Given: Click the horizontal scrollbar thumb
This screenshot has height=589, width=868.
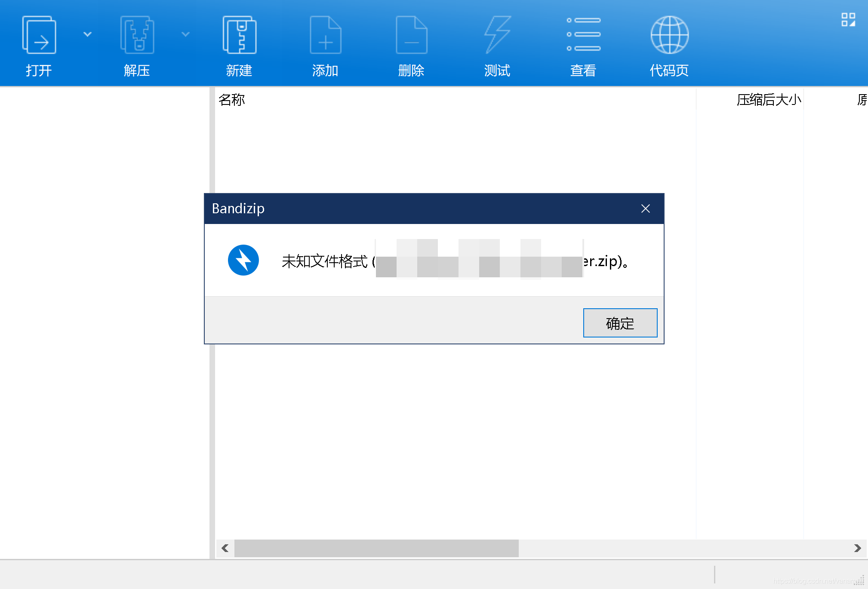Looking at the screenshot, I should click(x=376, y=548).
